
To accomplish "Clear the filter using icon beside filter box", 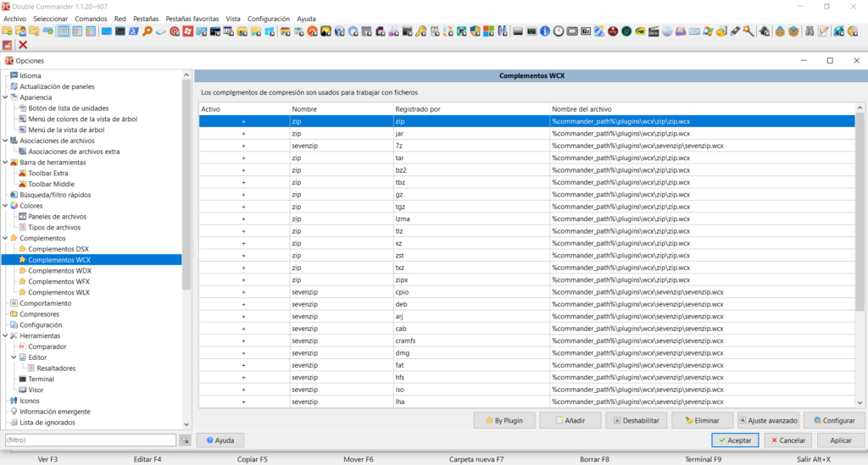I will [185, 440].
